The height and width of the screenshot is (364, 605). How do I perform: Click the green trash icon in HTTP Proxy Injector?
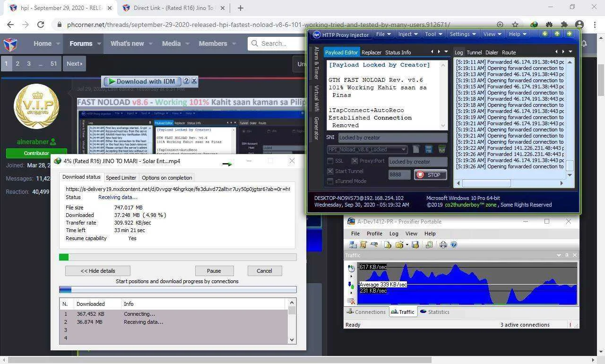[441, 149]
